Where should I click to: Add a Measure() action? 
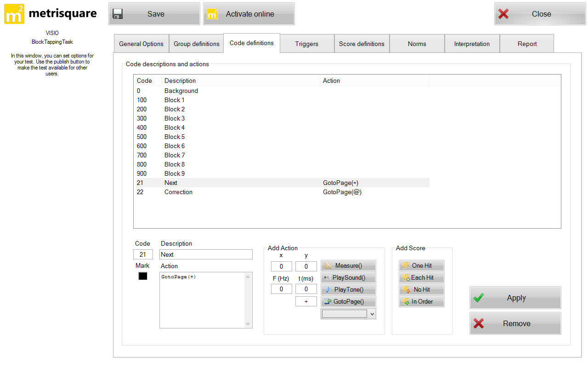coord(348,265)
